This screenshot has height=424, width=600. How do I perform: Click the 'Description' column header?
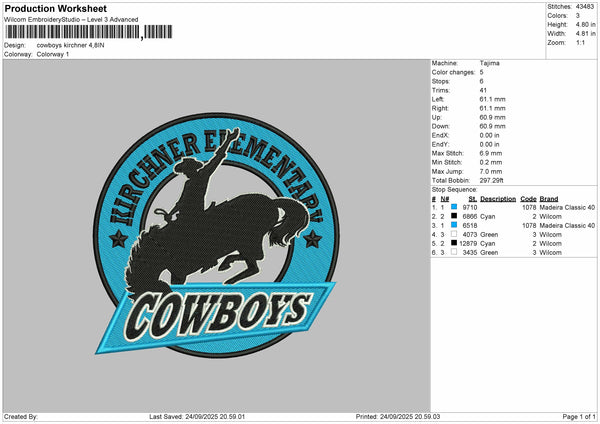pos(498,199)
